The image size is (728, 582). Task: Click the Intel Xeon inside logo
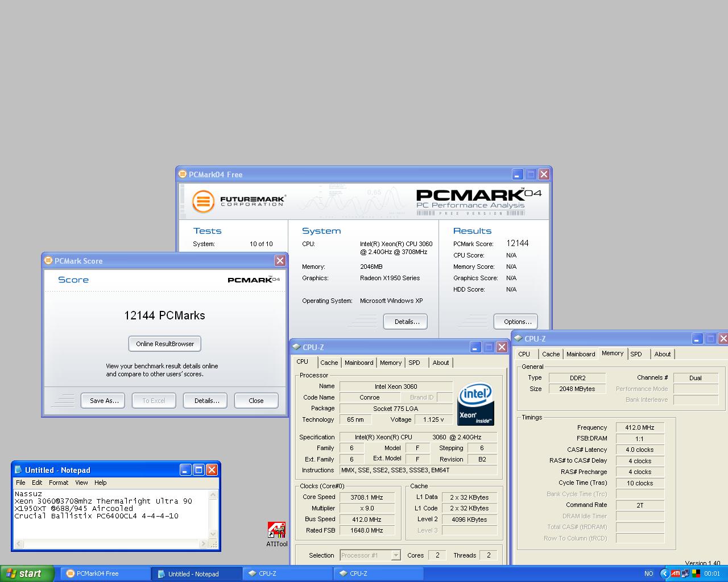coord(475,404)
